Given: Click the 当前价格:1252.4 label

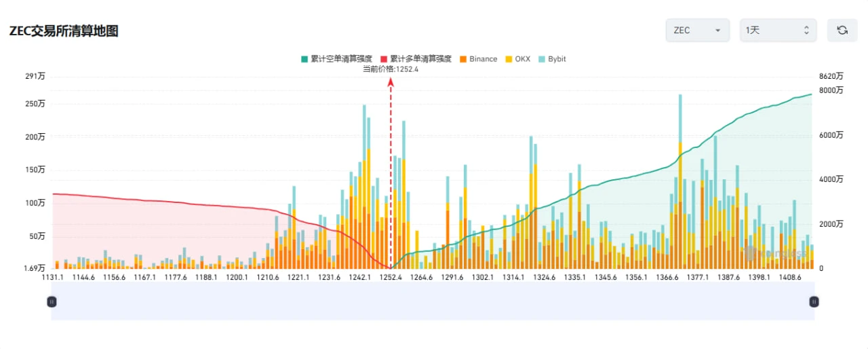Looking at the screenshot, I should [x=391, y=69].
